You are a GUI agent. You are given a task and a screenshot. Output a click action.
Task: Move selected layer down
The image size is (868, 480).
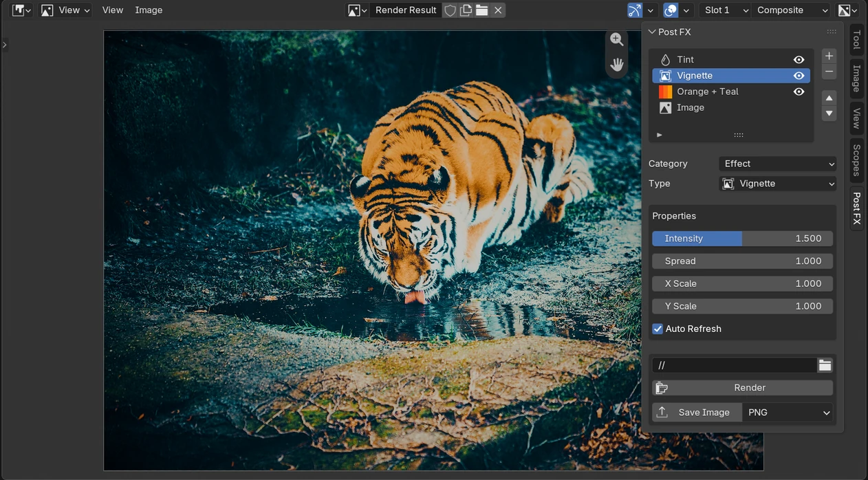829,113
